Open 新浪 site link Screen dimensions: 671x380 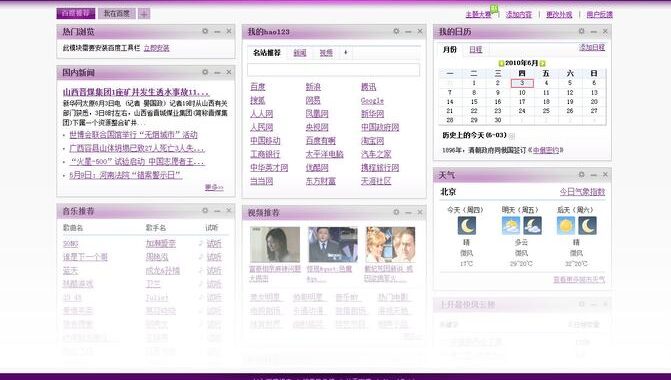click(313, 87)
